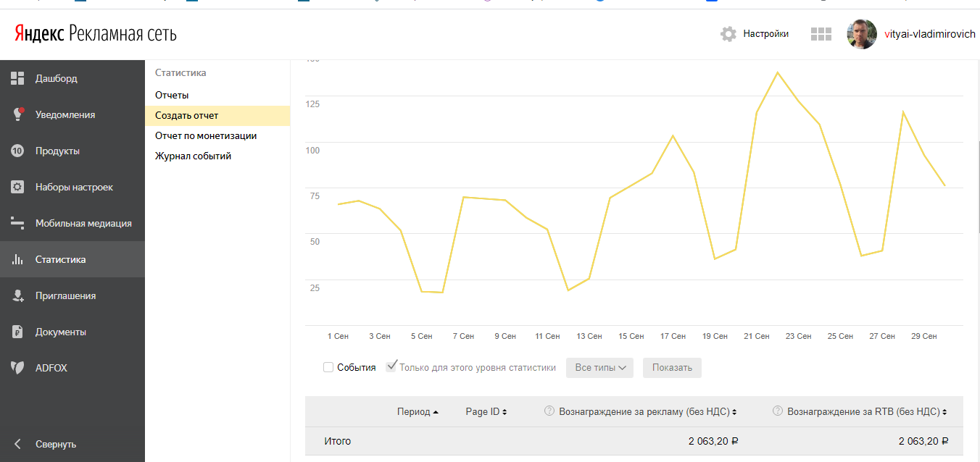Click the Documents file icon

[x=17, y=332]
